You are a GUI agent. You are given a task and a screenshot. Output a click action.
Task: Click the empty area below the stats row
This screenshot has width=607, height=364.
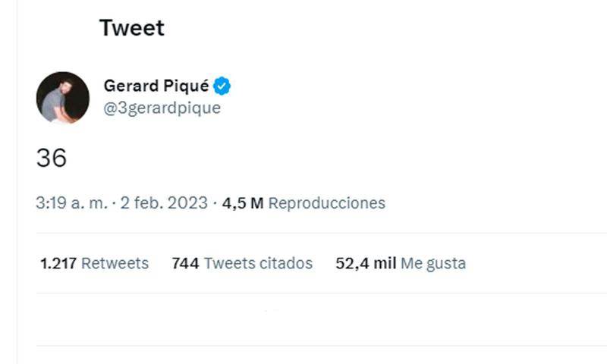click(303, 318)
